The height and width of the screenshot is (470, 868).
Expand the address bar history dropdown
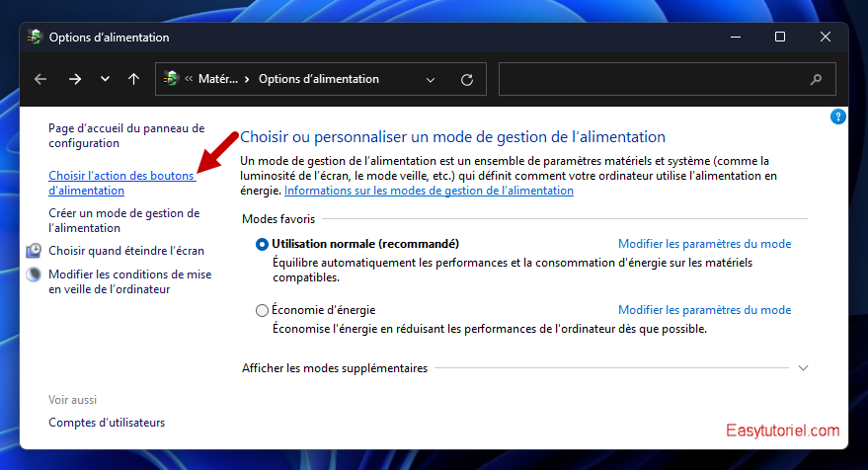click(431, 80)
